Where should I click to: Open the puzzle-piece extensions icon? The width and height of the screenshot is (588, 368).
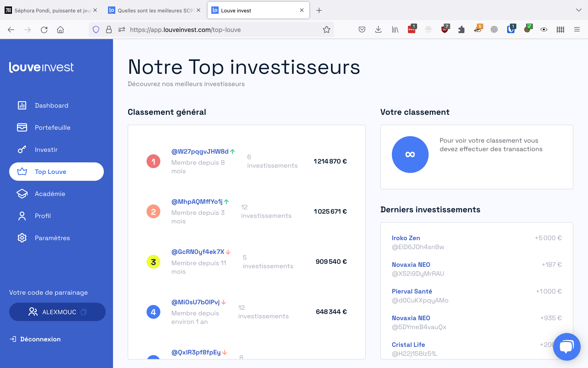pos(461,30)
